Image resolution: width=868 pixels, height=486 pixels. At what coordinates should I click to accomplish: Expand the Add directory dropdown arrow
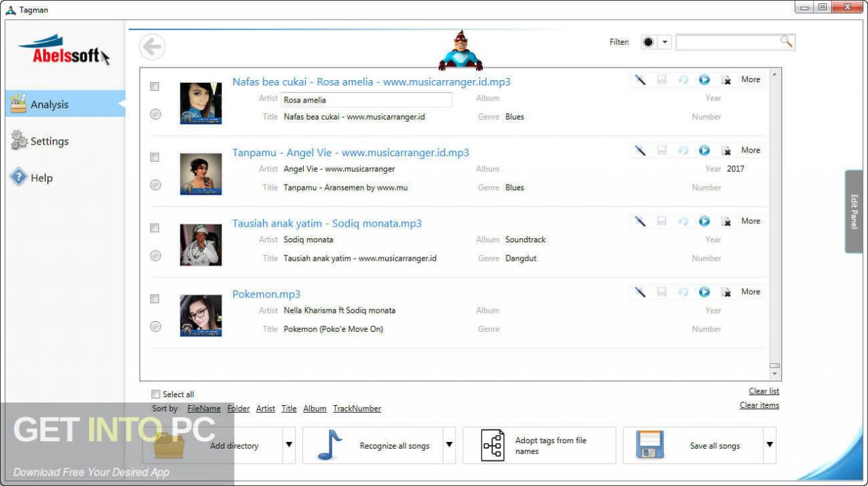coord(289,445)
